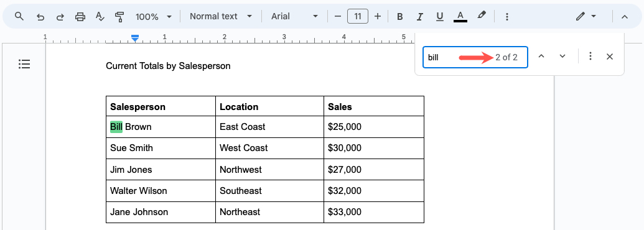
Task: Click the left indent marker on ruler
Action: click(x=135, y=40)
